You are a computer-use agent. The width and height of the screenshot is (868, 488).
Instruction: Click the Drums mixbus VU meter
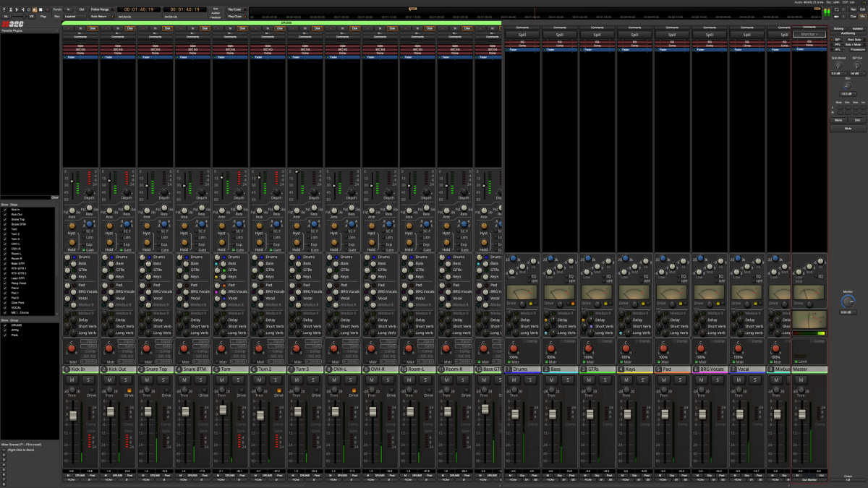point(522,292)
